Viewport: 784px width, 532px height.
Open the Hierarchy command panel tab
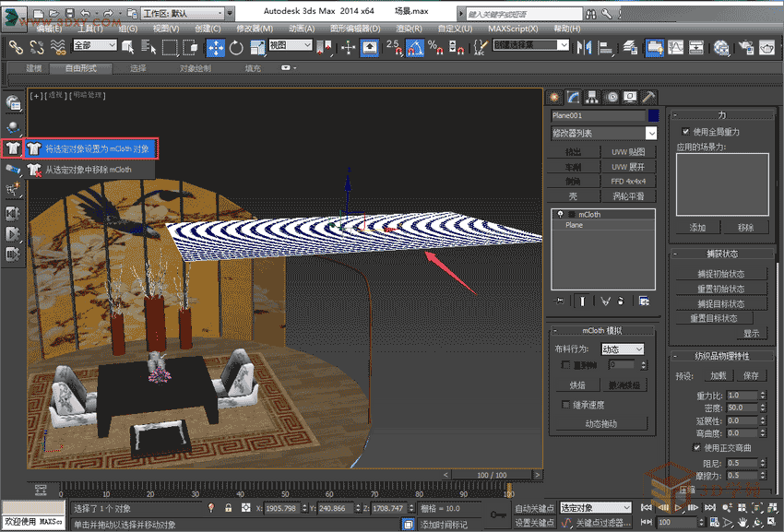[x=592, y=97]
